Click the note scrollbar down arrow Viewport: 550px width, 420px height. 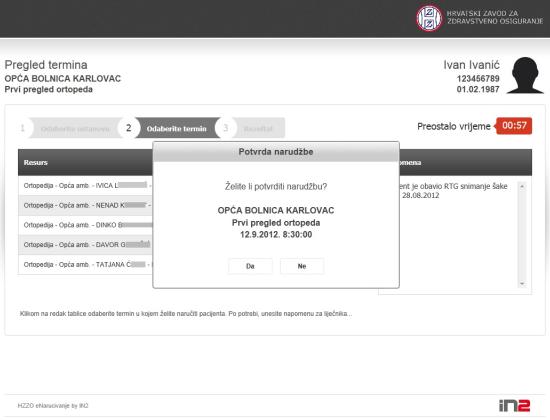click(522, 284)
